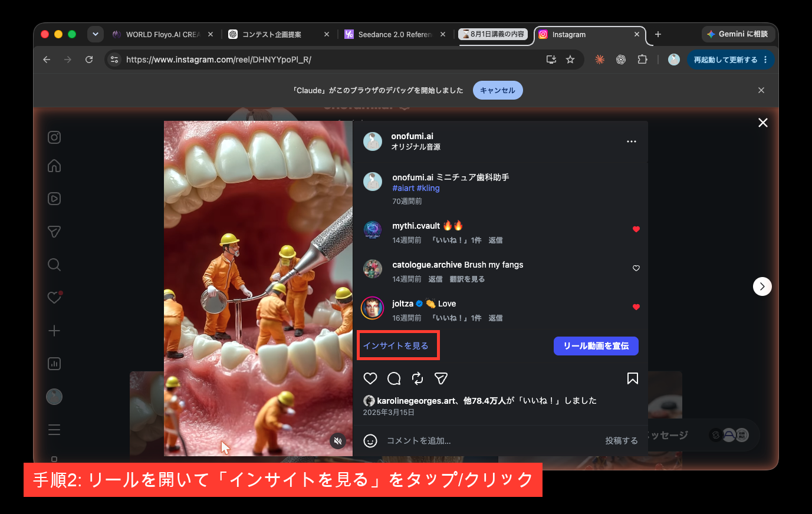The width and height of the screenshot is (812, 514).
Task: Reply to joltza comment via 返信
Action: [495, 318]
